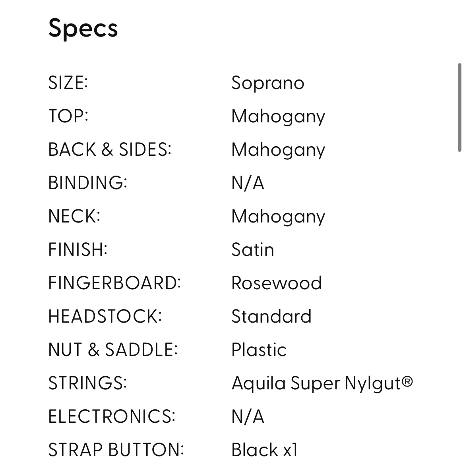Click the Specs heading
This screenshot has width=465, height=476.
83,29
